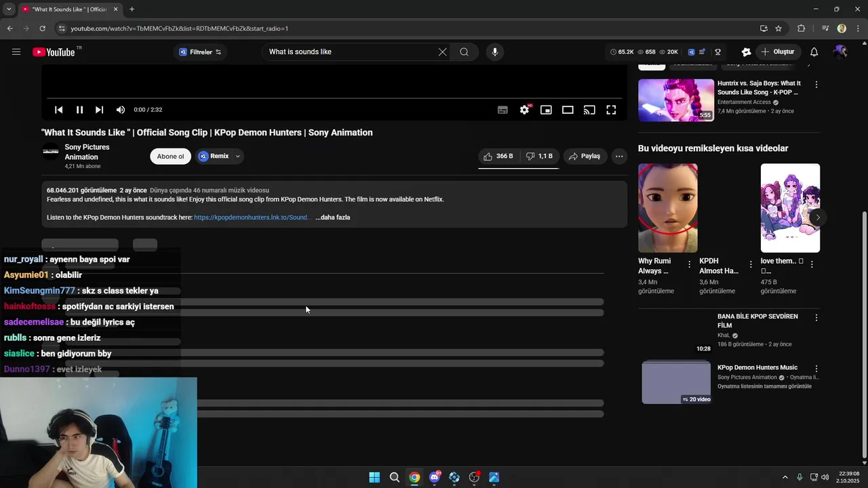Open Chrome tab search dropdown
Screen dimensions: 868x488
(x=9, y=9)
